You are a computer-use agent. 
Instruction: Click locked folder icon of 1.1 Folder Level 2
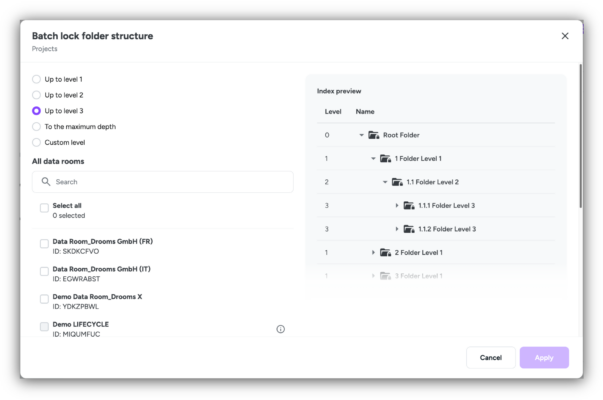(397, 182)
